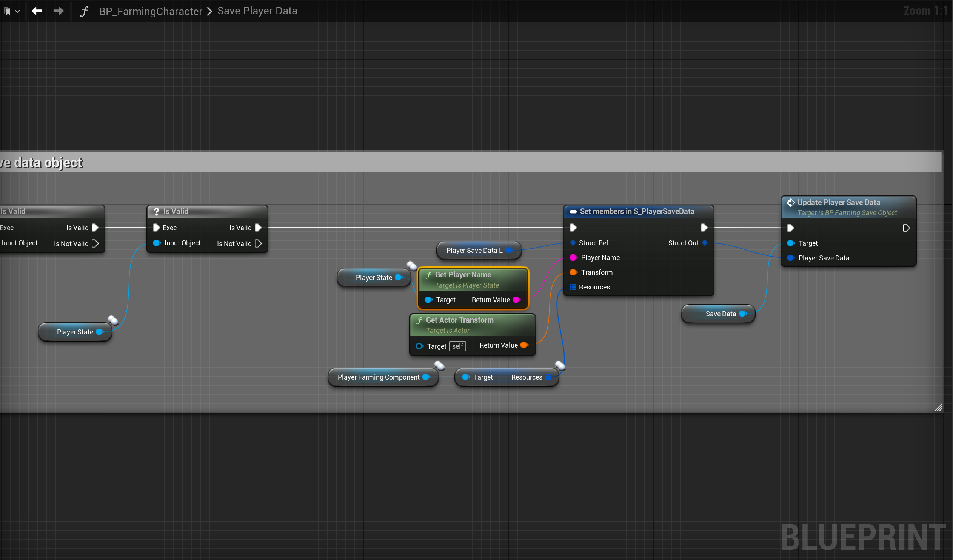Click the pink Player Name input pin

[x=573, y=257]
